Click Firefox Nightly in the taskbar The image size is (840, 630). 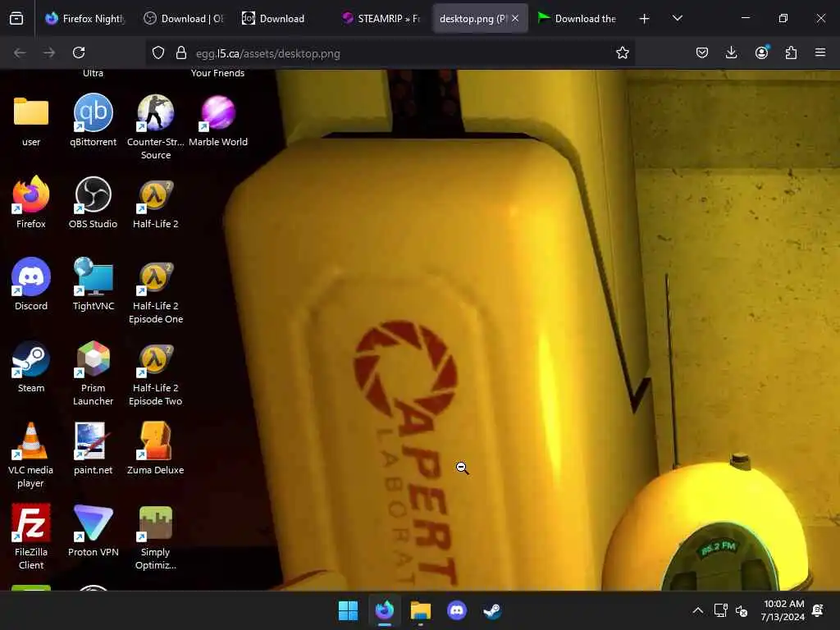(x=384, y=610)
